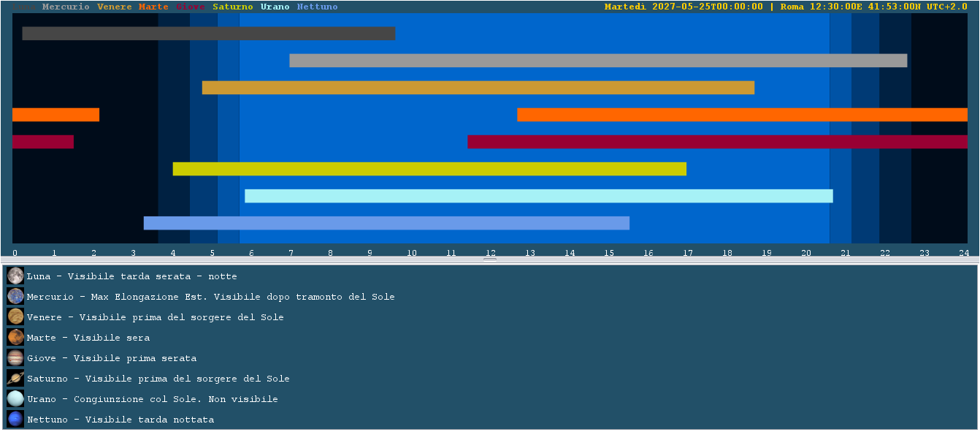Select the Saturno legend label at top

coord(233,7)
